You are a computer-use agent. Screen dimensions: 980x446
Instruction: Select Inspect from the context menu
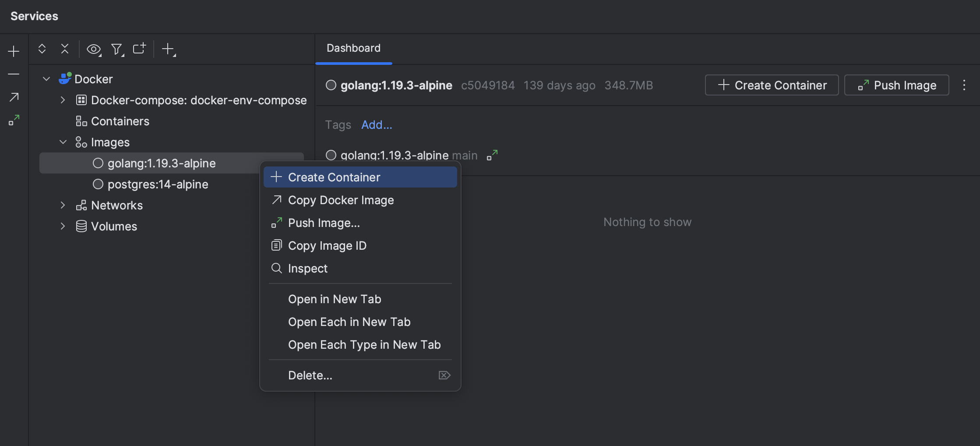[307, 268]
